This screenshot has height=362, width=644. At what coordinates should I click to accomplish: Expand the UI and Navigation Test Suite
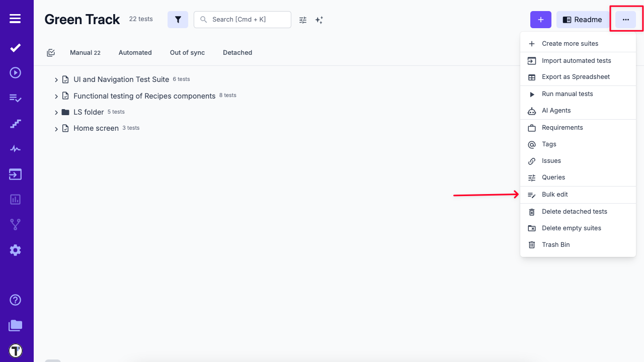[56, 79]
